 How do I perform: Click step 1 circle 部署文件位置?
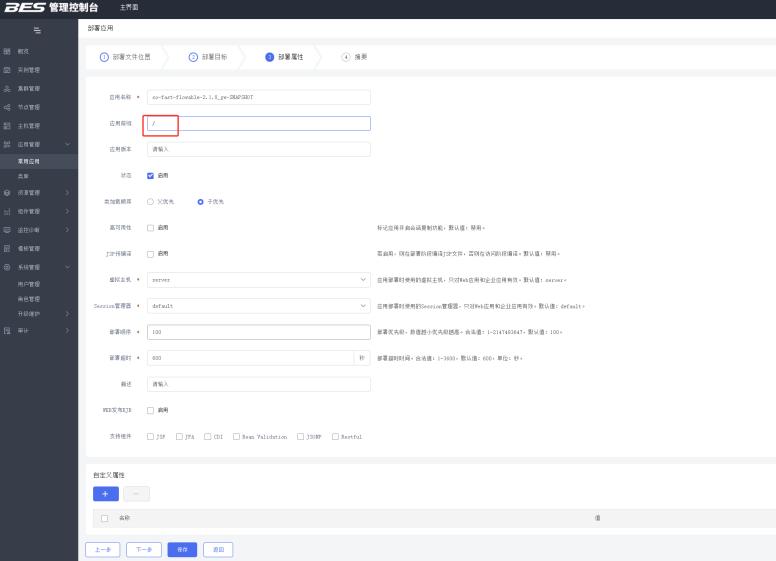(104, 57)
